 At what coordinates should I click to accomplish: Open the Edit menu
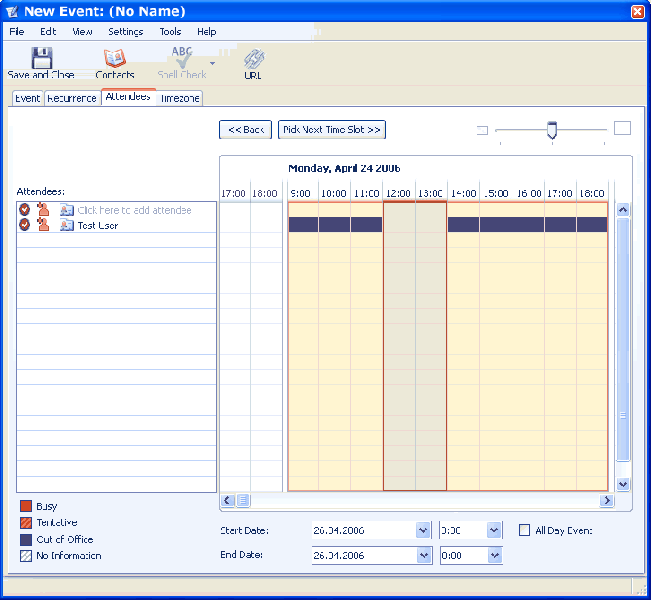[x=48, y=32]
